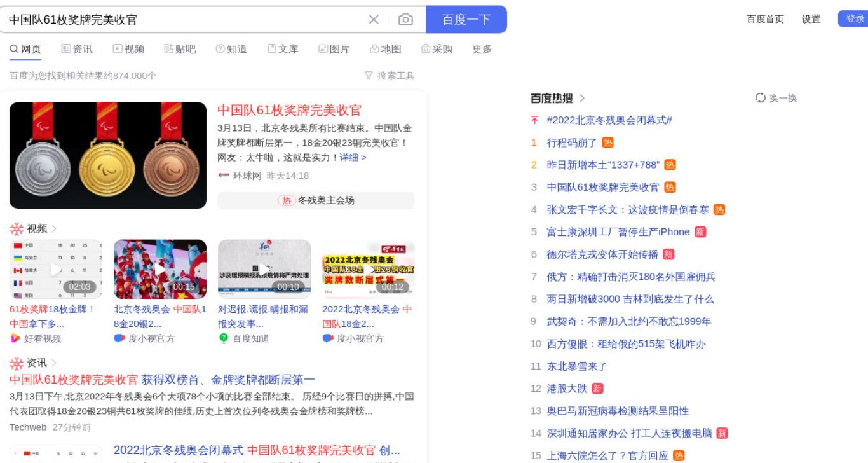The image size is (868, 463).
Task: Open 深圳通知居家办公 打工人连夜搬电脑
Action: (x=629, y=433)
